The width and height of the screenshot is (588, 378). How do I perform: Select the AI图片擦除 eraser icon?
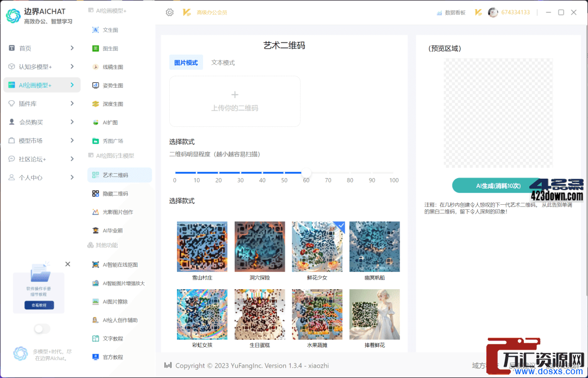pos(95,302)
